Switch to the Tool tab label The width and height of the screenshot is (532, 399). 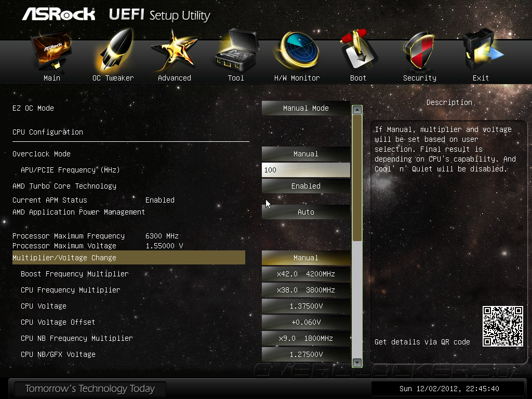[236, 78]
